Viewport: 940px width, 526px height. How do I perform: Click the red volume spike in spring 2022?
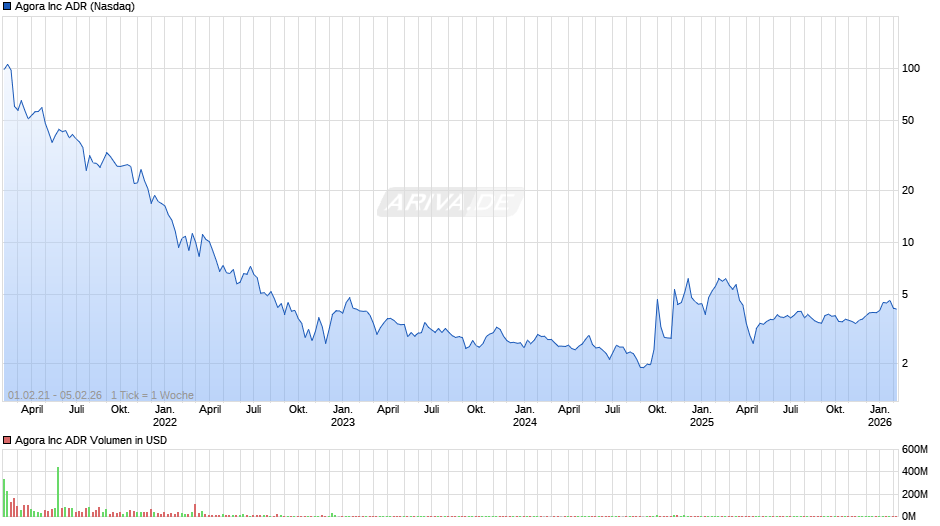pos(195,510)
